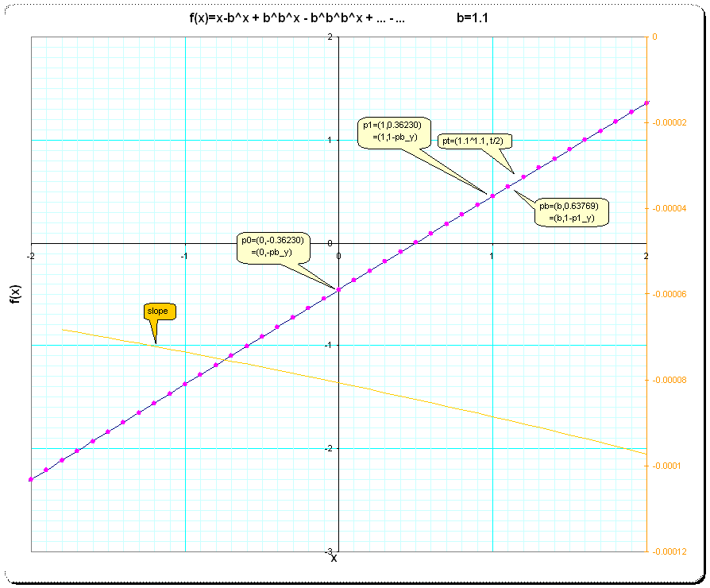Click the rightmost magenta data point at x=2
The image size is (710, 588).
pyautogui.click(x=646, y=103)
